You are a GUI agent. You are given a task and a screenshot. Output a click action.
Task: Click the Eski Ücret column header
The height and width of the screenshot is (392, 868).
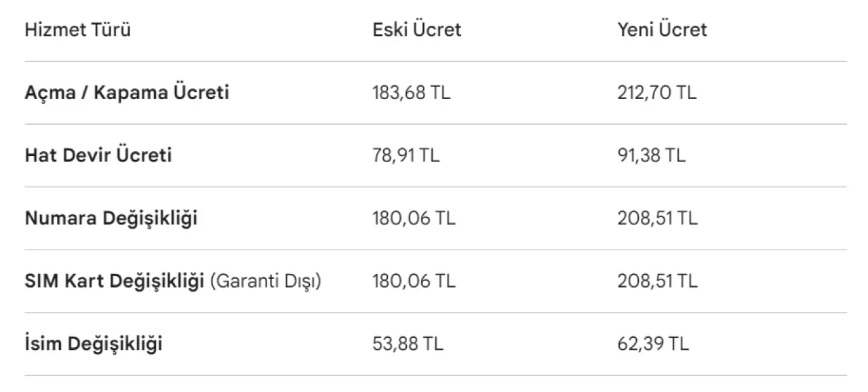(x=416, y=30)
